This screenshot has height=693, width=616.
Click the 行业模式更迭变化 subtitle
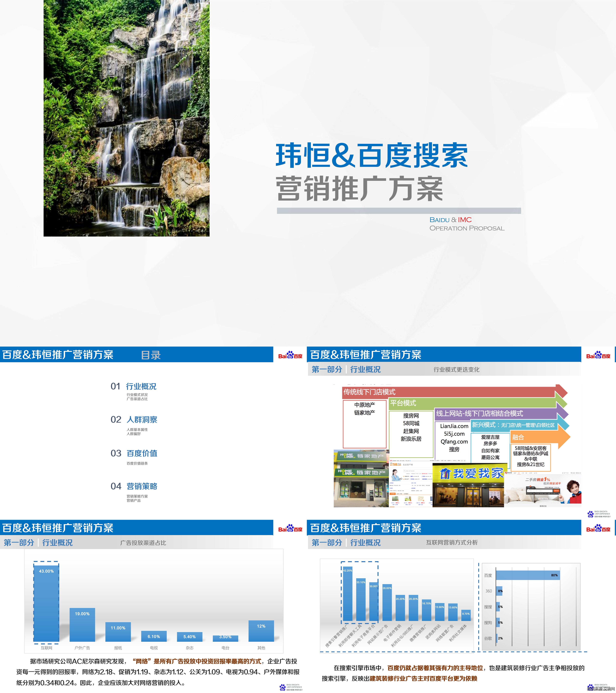pyautogui.click(x=456, y=370)
